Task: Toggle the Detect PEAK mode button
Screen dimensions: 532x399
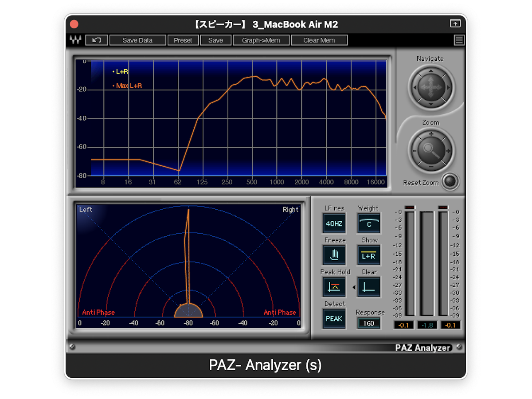Action: 334,319
